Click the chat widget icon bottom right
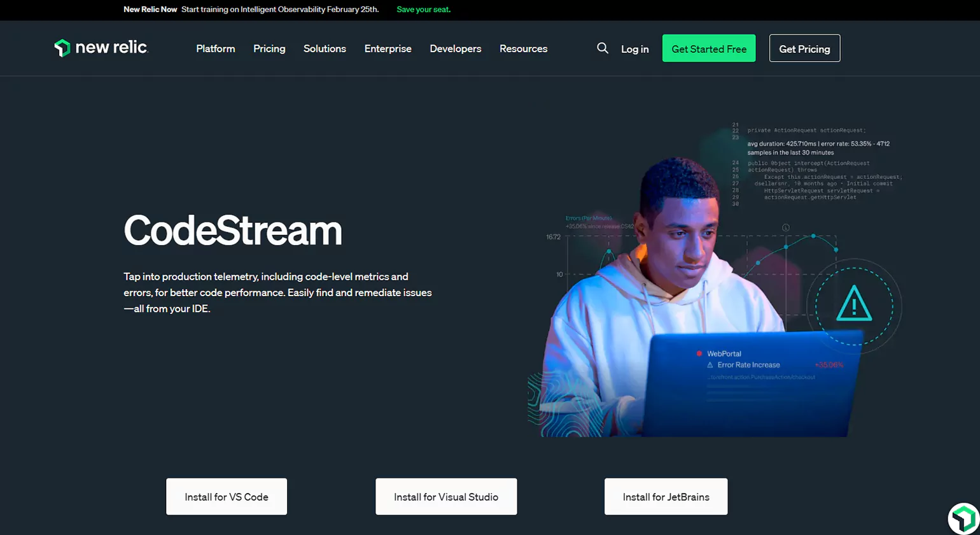The image size is (980, 535). coord(962,518)
